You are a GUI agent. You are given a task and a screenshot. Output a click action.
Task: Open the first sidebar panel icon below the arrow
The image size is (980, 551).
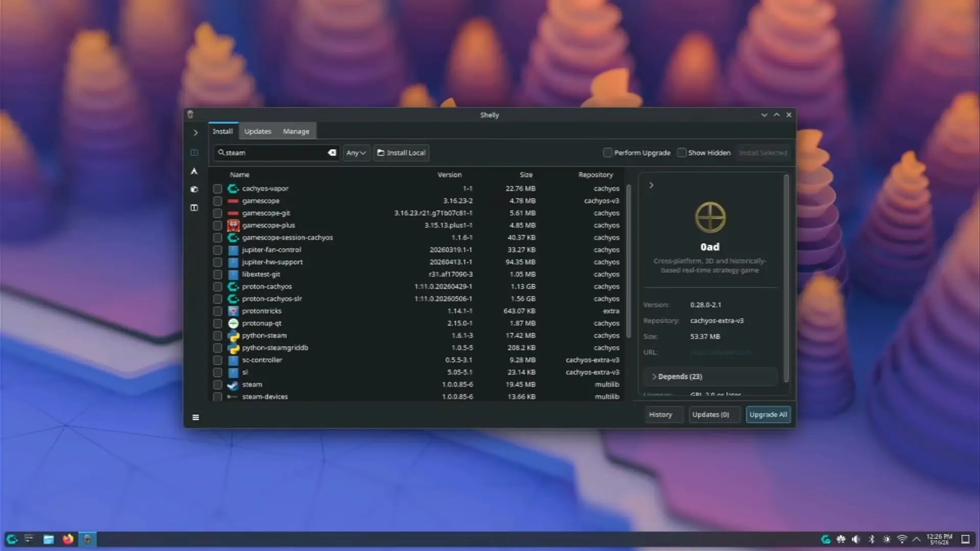[x=194, y=153]
